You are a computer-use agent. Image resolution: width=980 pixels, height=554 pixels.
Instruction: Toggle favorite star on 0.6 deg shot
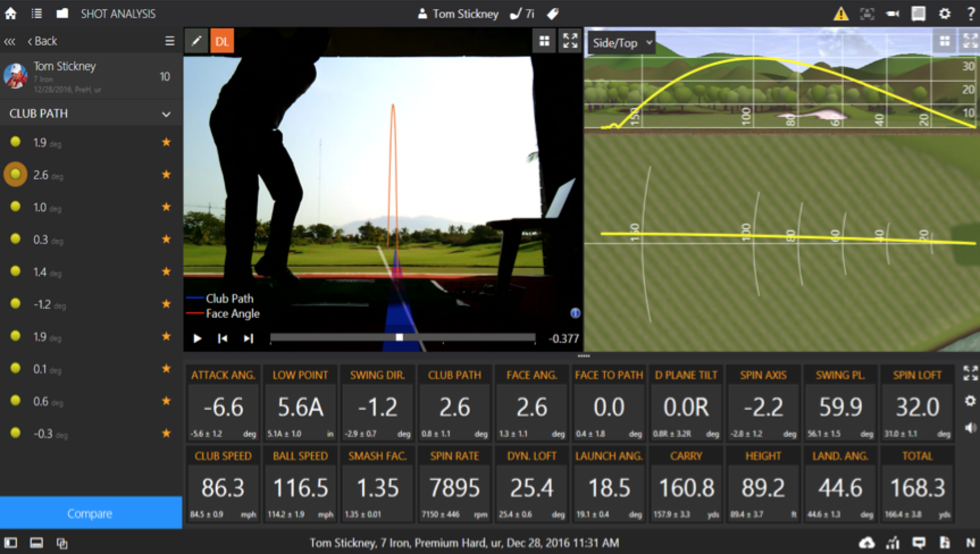[x=166, y=401]
